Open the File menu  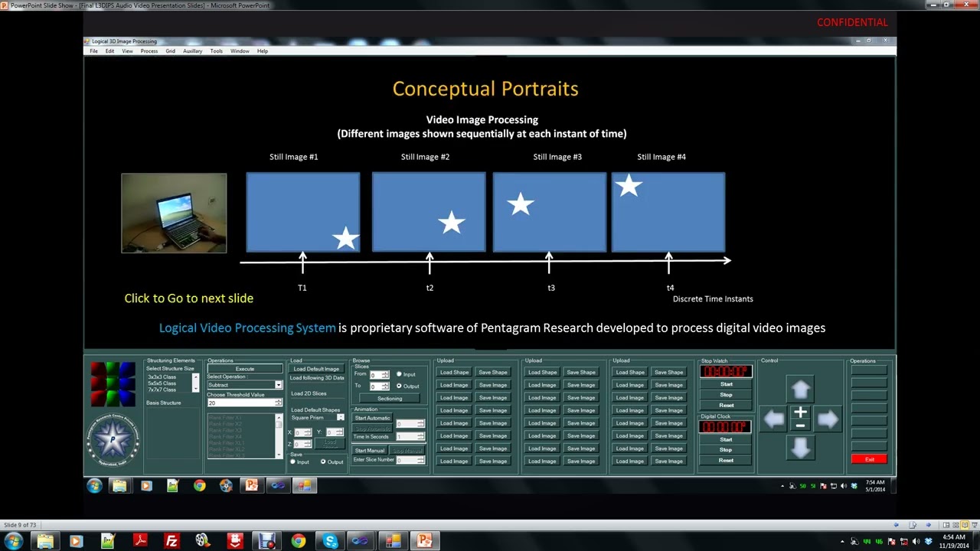[93, 51]
